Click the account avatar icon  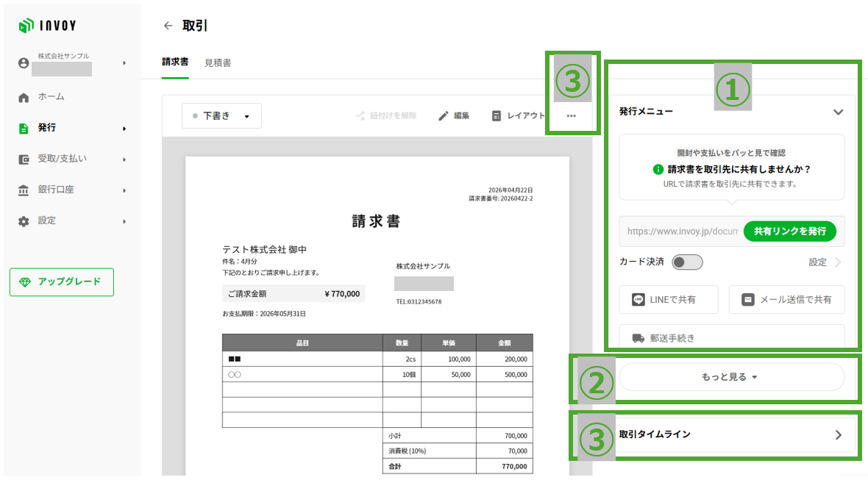(x=24, y=63)
